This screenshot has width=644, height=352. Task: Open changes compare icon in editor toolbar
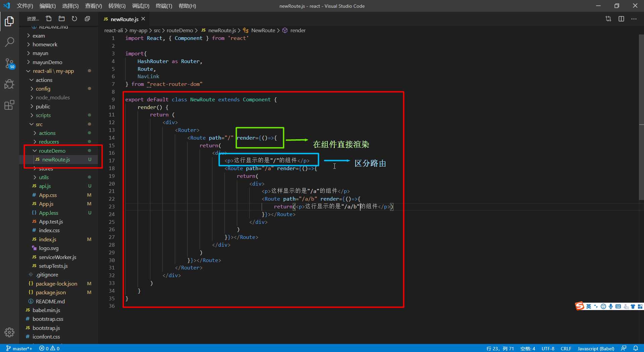tap(608, 19)
